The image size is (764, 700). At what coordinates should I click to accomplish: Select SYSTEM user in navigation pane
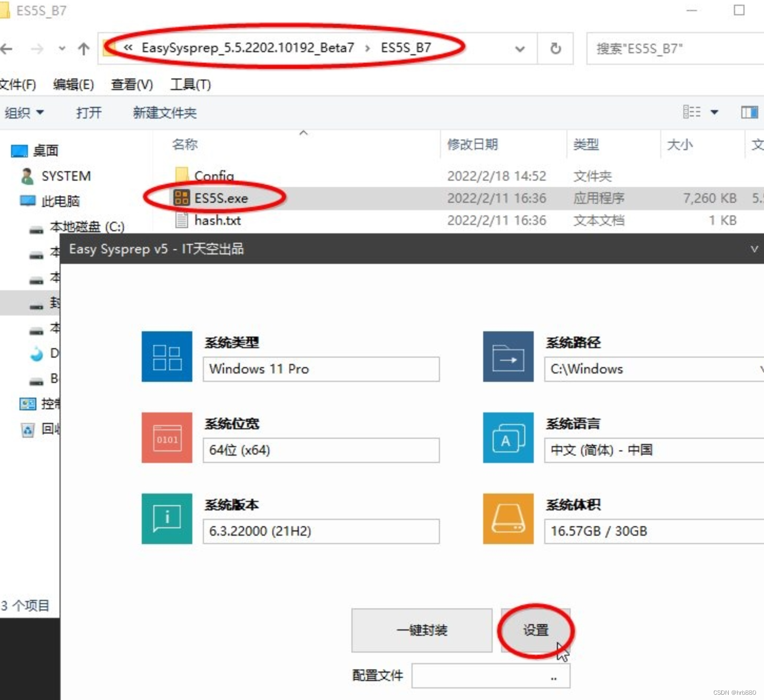[x=56, y=176]
